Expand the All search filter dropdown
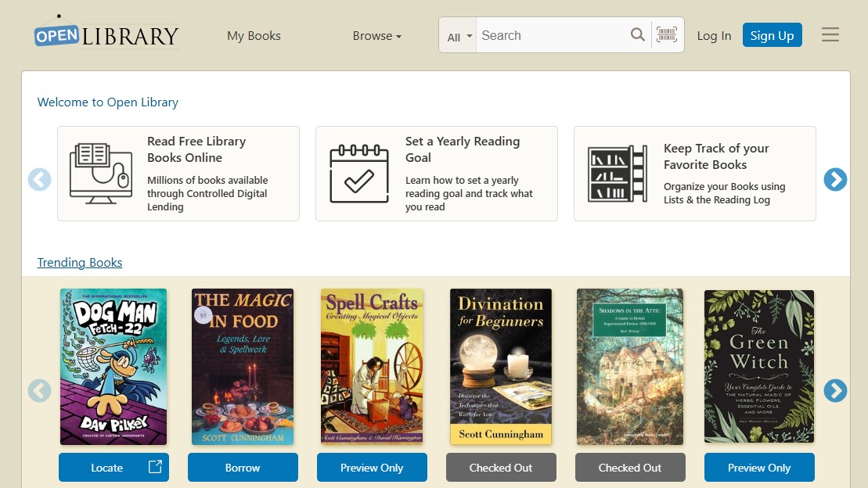 (458, 34)
